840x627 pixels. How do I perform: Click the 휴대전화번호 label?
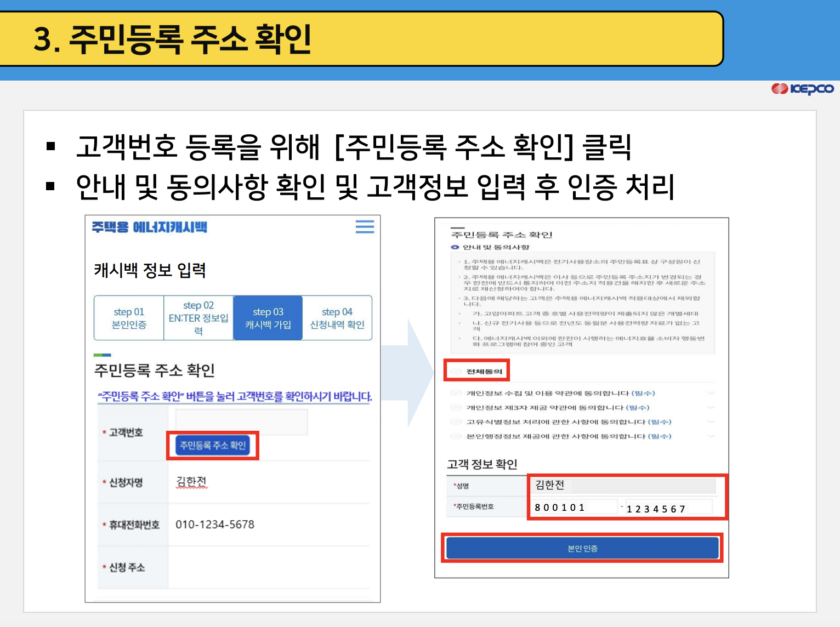(x=134, y=525)
